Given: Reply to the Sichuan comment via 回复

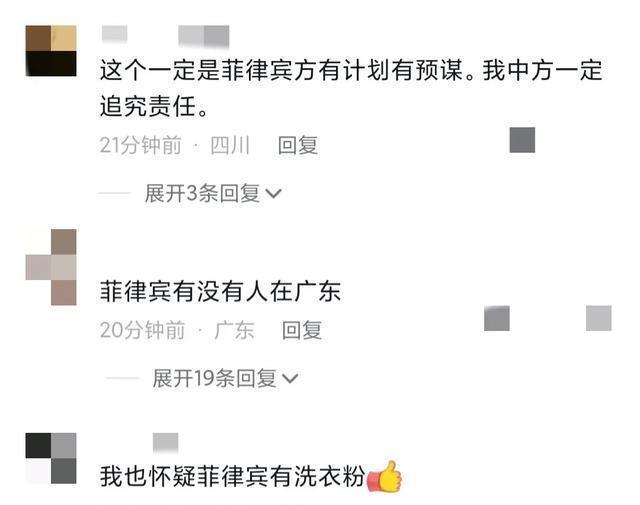Looking at the screenshot, I should [298, 145].
